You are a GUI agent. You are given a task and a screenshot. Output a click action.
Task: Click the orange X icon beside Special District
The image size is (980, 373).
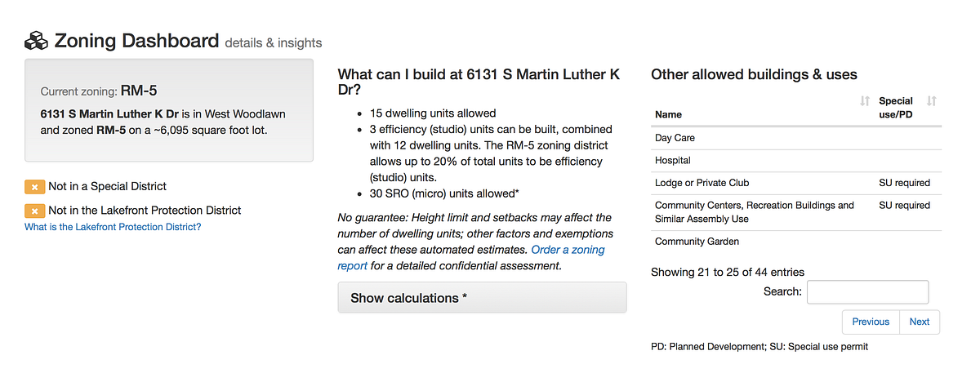pos(34,187)
